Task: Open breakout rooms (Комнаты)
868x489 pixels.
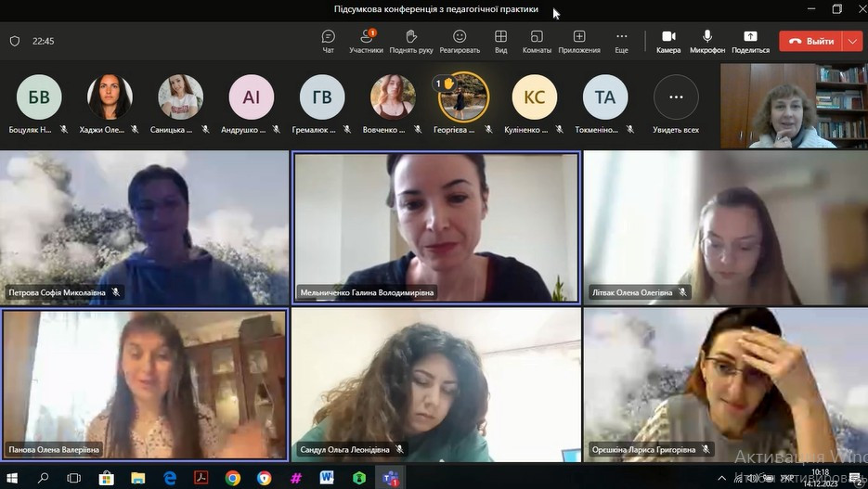Action: 536,41
